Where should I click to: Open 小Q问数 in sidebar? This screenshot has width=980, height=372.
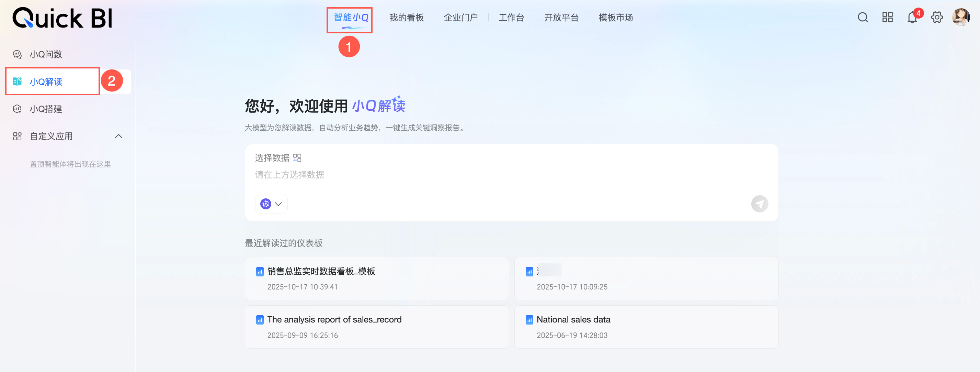46,54
